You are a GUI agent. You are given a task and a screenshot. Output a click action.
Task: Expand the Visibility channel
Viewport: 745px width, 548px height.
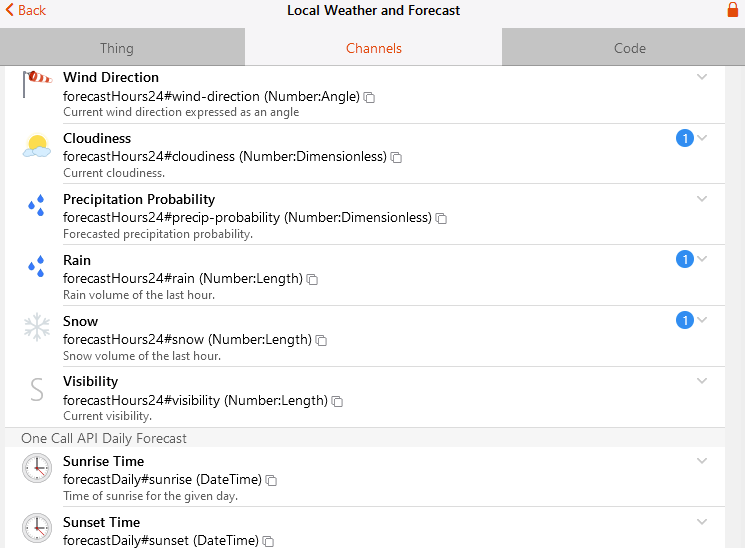click(x=702, y=381)
